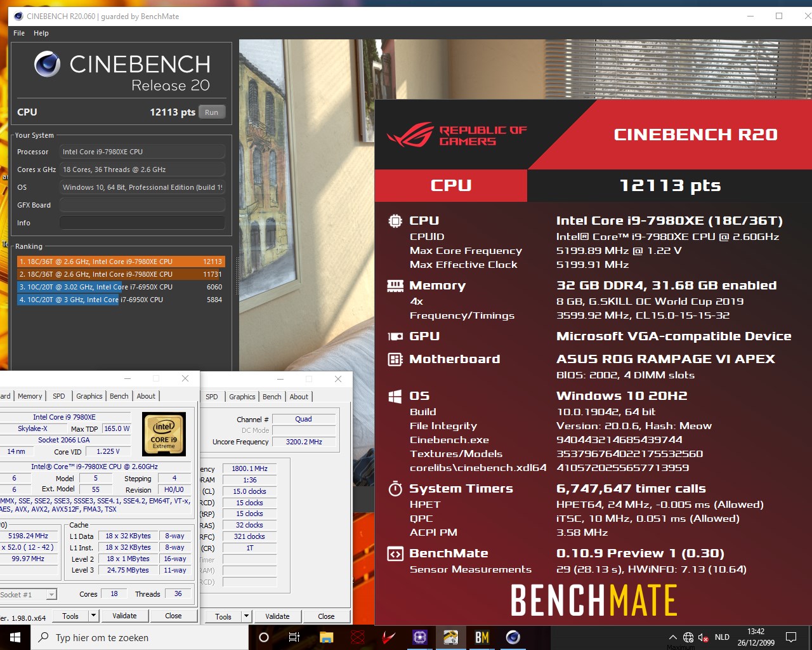Open network globe icon in system tray
Screen dimensions: 812x650
688,637
